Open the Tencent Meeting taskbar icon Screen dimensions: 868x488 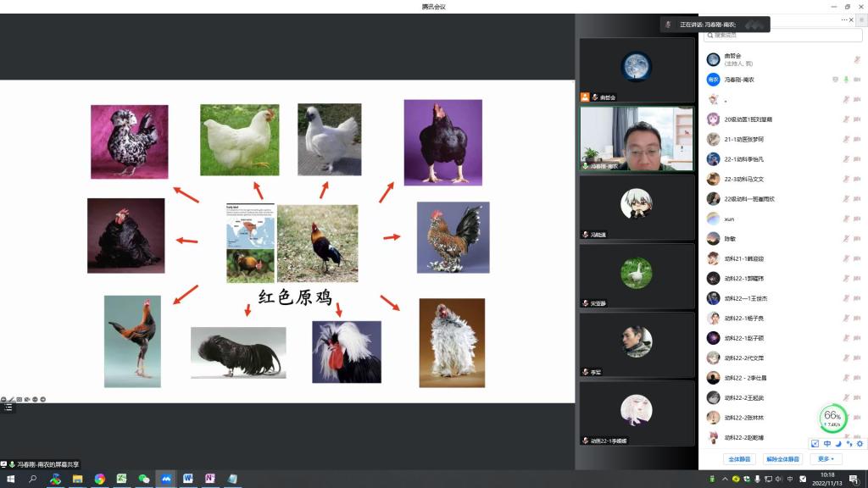point(166,479)
